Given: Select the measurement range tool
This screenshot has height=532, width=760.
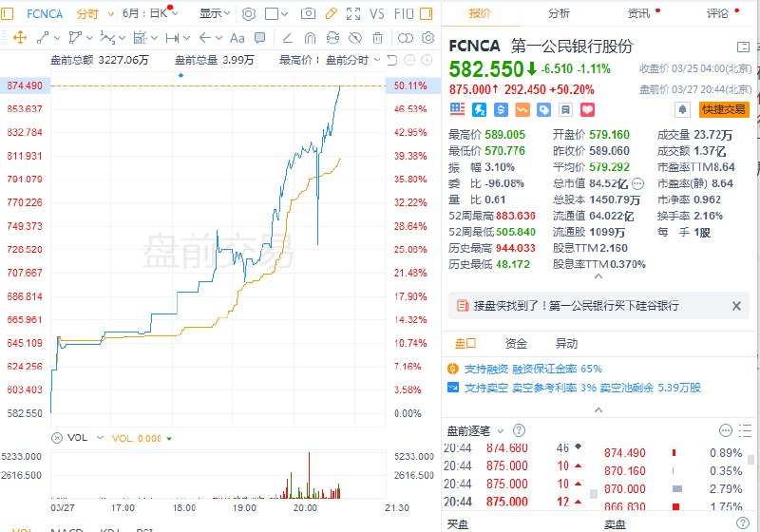Looking at the screenshot, I should 172,38.
